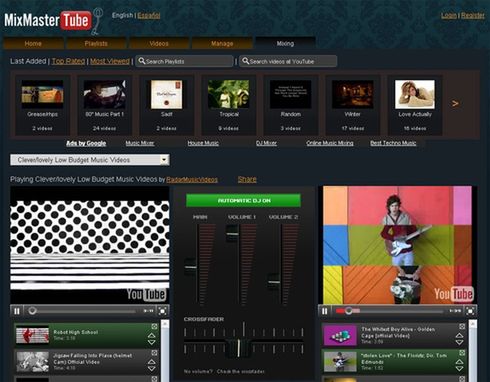Open the 80' Music Part 1 playlist

click(x=104, y=94)
